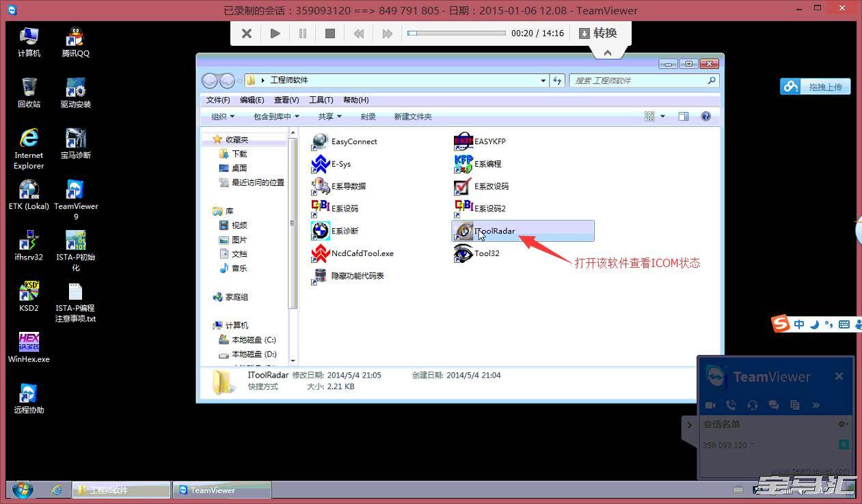This screenshot has height=504, width=862.
Task: Open the E系诊断 BMW shortcut
Action: [335, 231]
